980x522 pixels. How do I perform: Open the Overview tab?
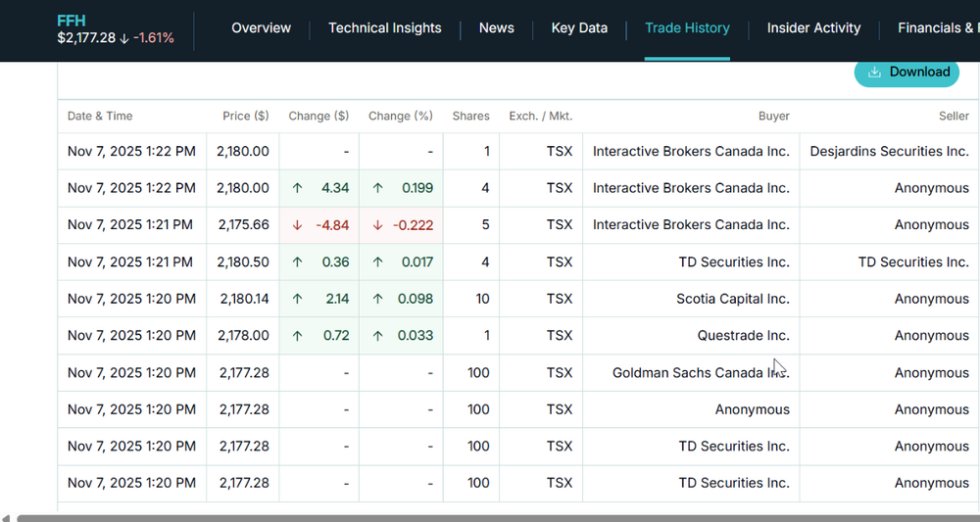(x=261, y=28)
